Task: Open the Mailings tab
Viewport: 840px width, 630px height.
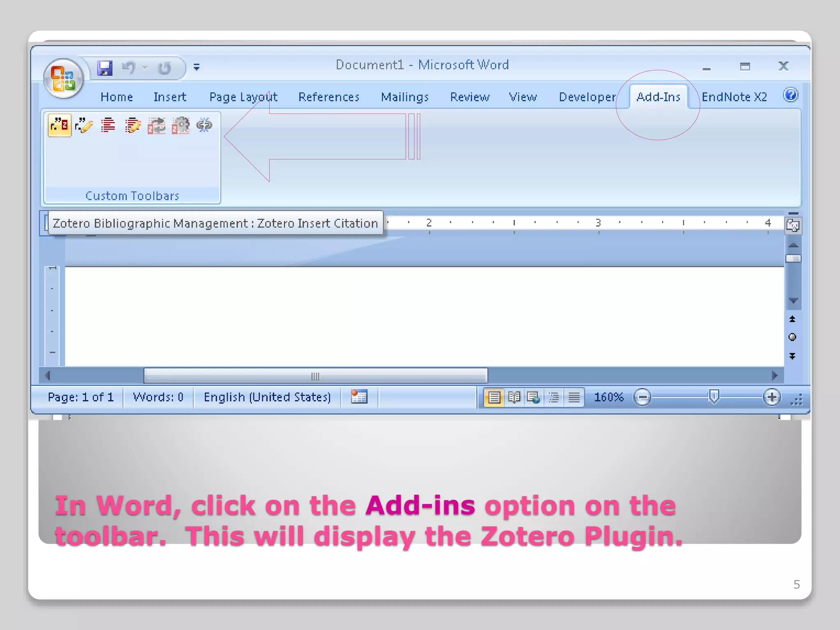Action: 405,97
